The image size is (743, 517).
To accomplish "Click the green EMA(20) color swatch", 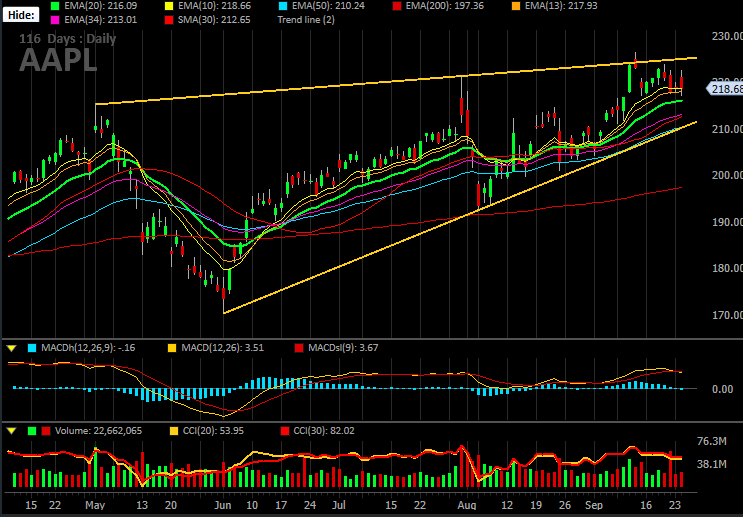I will pyautogui.click(x=55, y=6).
